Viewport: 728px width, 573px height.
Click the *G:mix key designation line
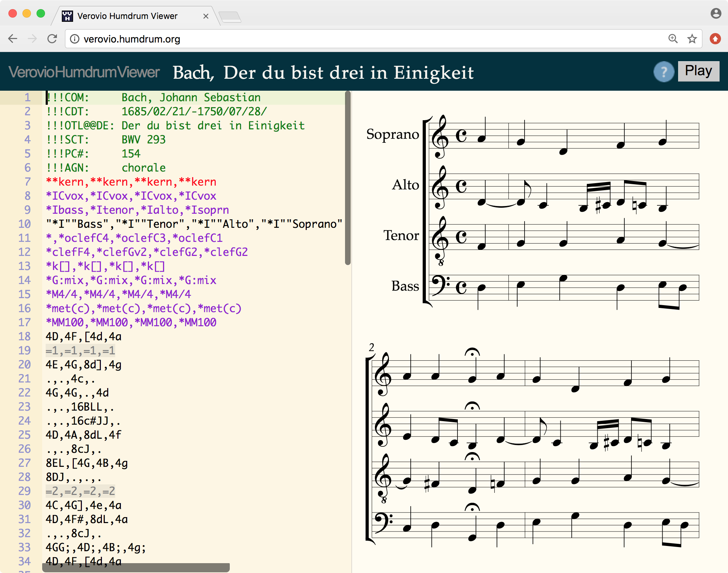pos(131,280)
